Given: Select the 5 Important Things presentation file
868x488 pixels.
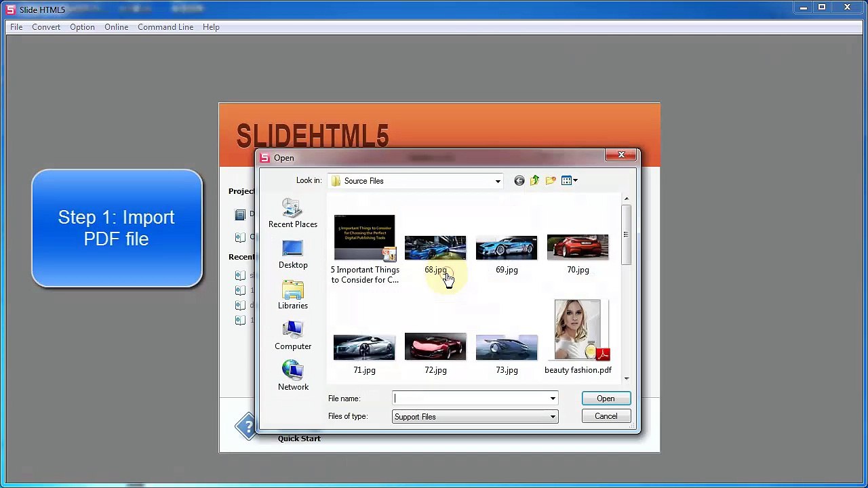Looking at the screenshot, I should point(364,249).
